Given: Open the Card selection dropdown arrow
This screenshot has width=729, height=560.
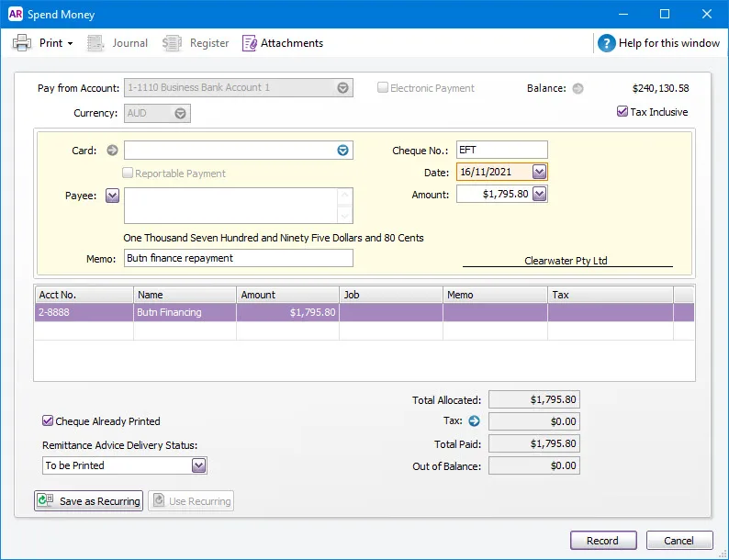Looking at the screenshot, I should [x=342, y=151].
